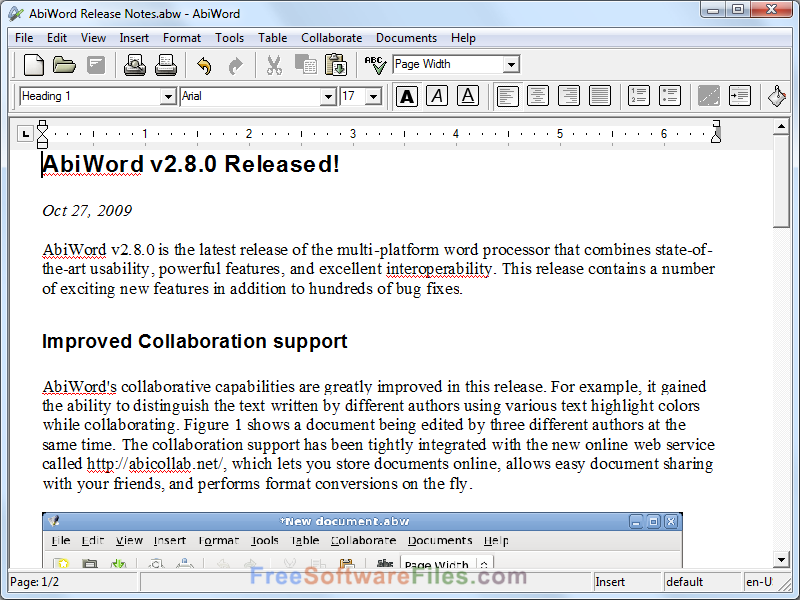Click the 'AbiWord v2.8.0 Released!' heading

(x=191, y=164)
